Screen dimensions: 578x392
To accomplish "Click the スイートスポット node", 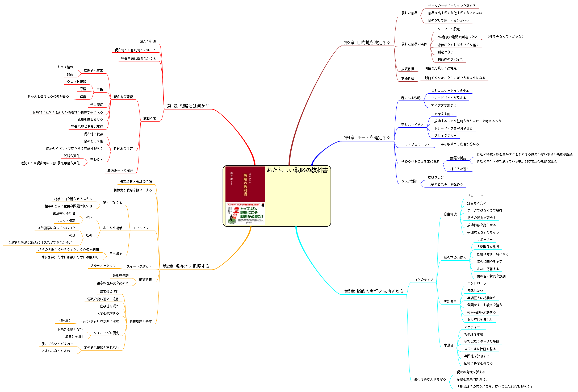I will pos(139,266).
